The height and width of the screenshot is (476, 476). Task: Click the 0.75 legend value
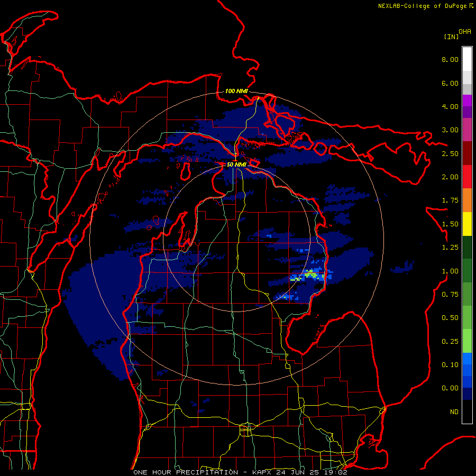point(450,295)
